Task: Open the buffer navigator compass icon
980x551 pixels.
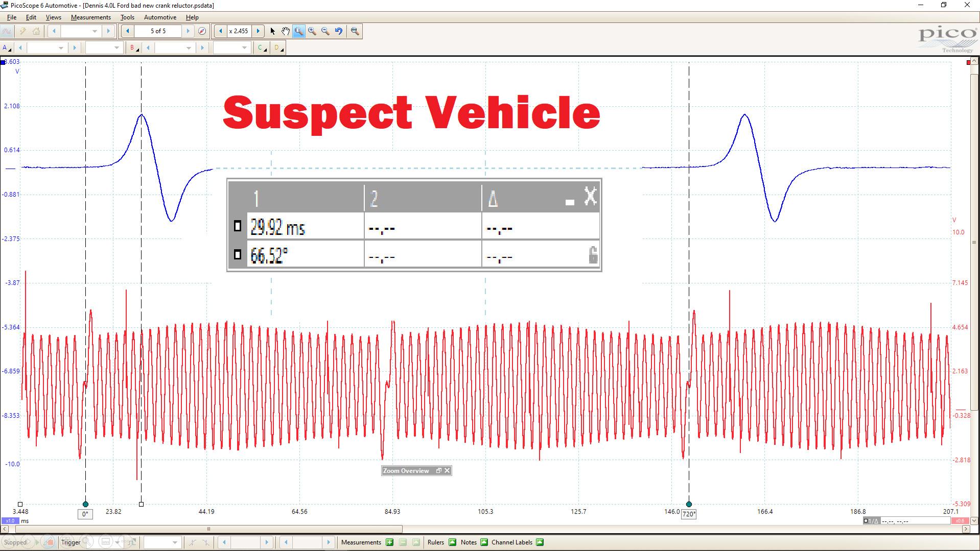Action: click(202, 31)
